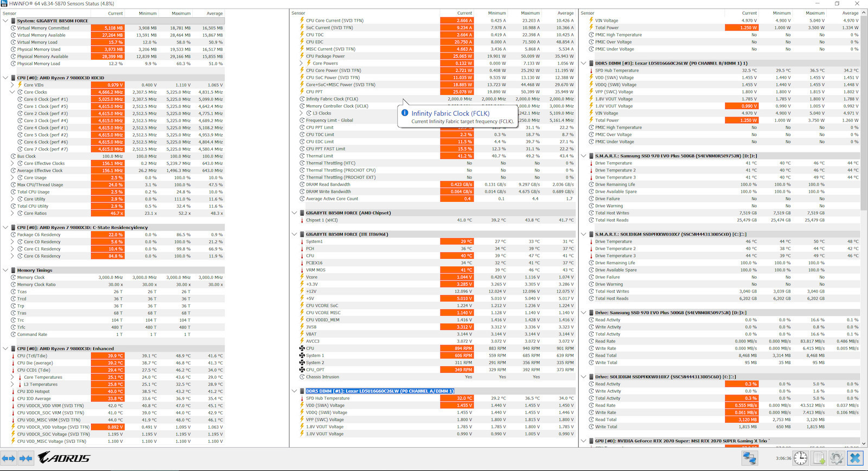Collapse the Memory Timings section

point(6,270)
